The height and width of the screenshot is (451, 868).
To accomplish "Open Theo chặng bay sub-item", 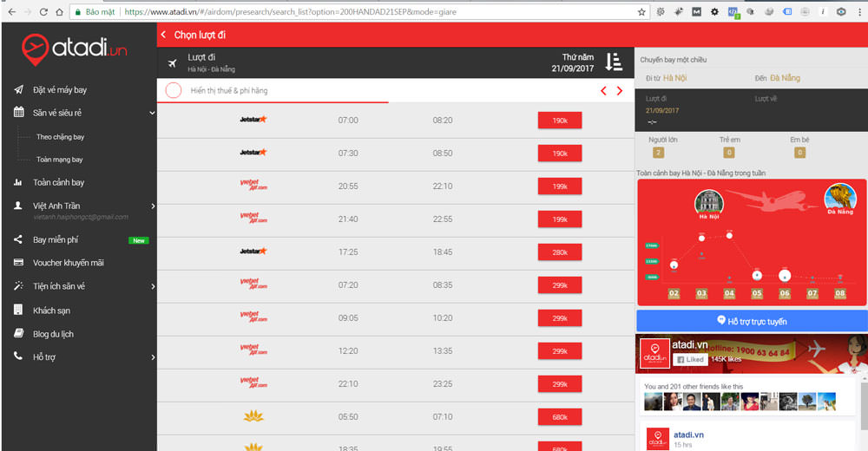I will click(x=60, y=137).
